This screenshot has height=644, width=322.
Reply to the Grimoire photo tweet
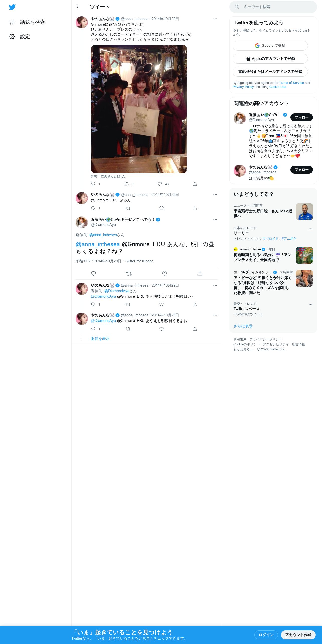coord(93,184)
